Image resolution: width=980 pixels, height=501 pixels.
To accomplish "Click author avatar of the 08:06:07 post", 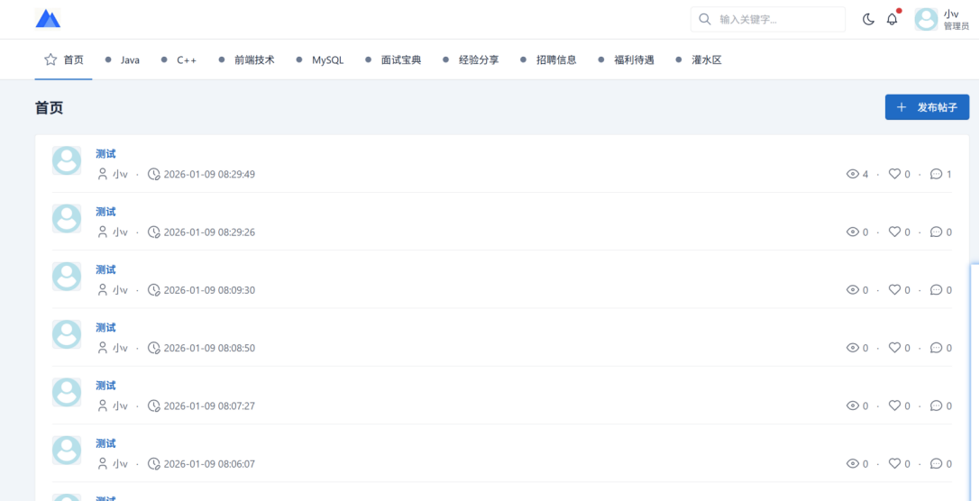I will tap(66, 451).
